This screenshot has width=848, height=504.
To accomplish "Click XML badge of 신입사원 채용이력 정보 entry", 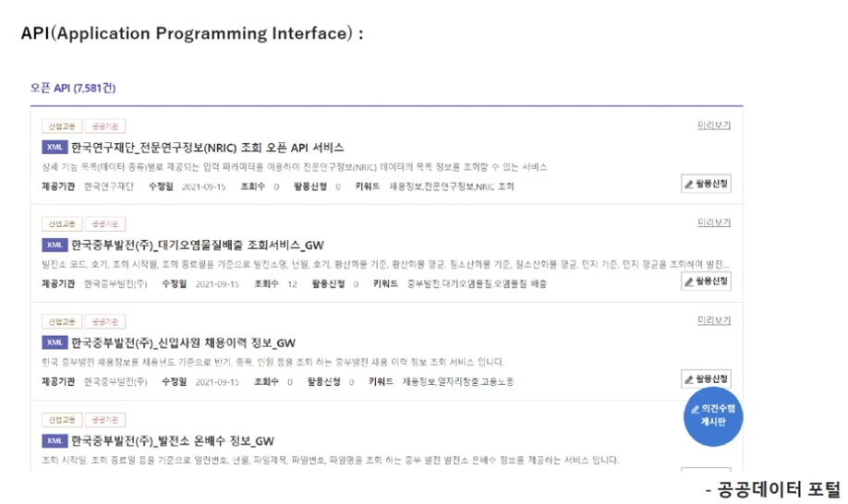I will 55,342.
